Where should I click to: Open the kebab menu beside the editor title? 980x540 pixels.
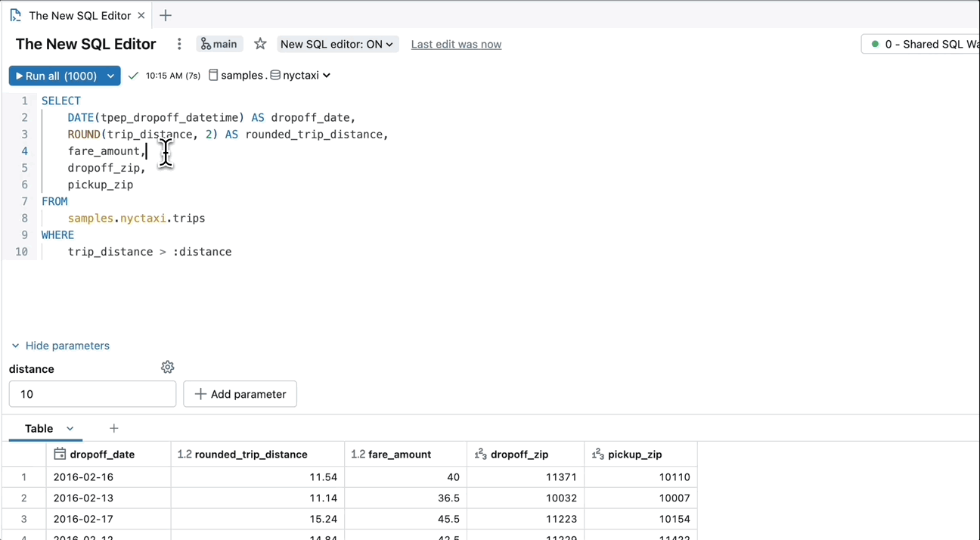179,44
